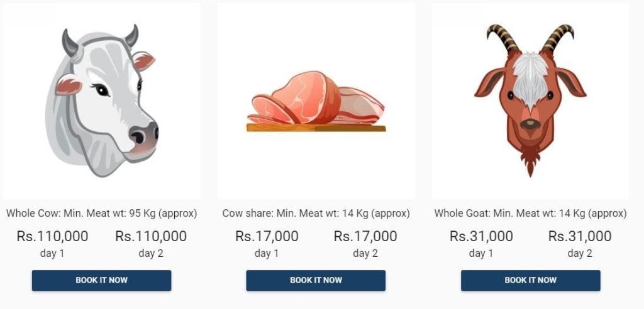644x309 pixels.
Task: Click the Whole Cow 95 Kg title
Action: (101, 214)
